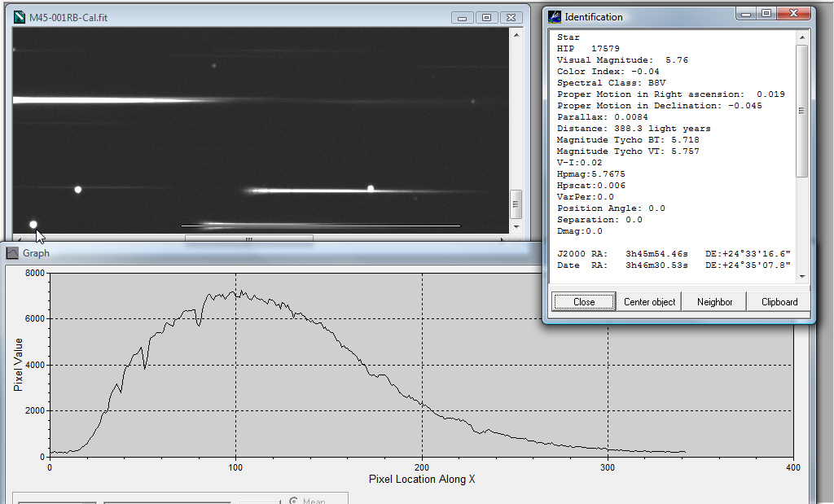Viewport: 834px width, 504px height.
Task: Click the Graph window title icon
Action: [x=12, y=253]
